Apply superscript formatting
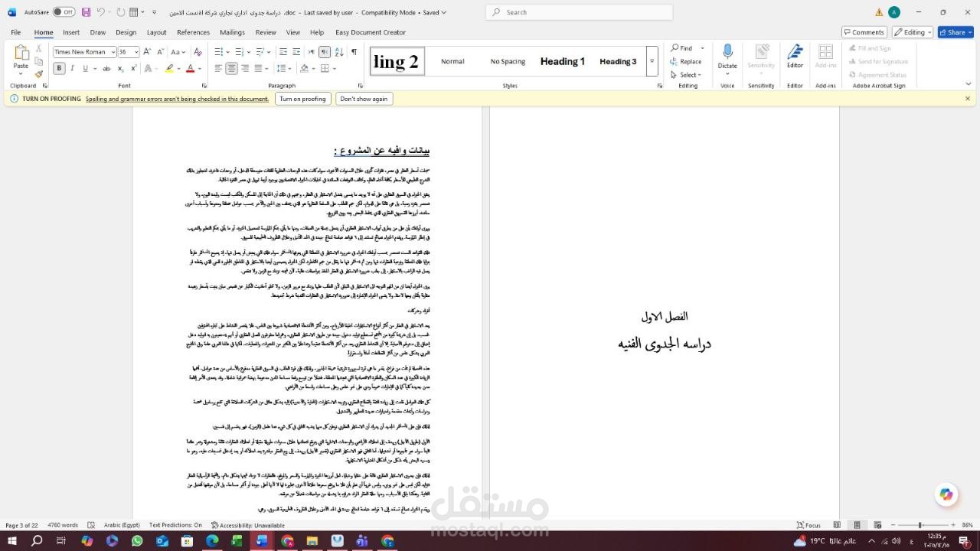 click(x=135, y=68)
